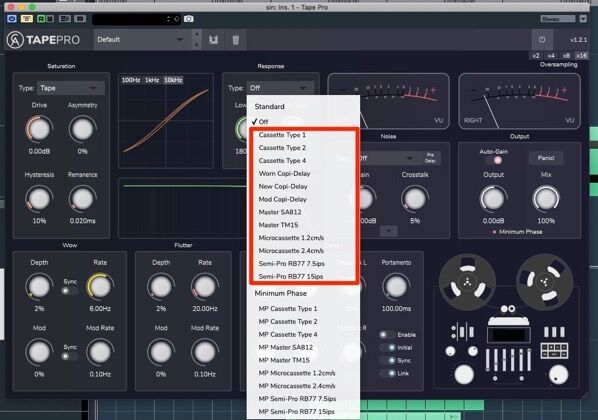
Task: Delete preset with the trash icon
Action: (236, 40)
